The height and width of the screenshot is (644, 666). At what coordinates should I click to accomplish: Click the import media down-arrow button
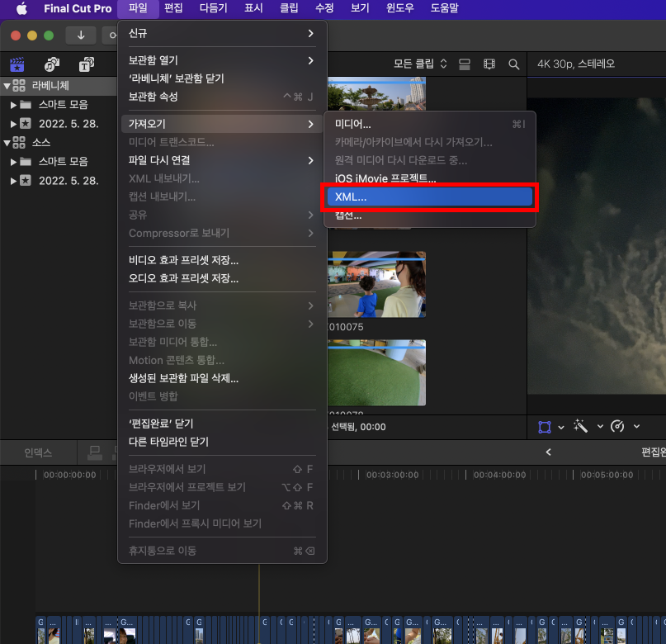[81, 36]
